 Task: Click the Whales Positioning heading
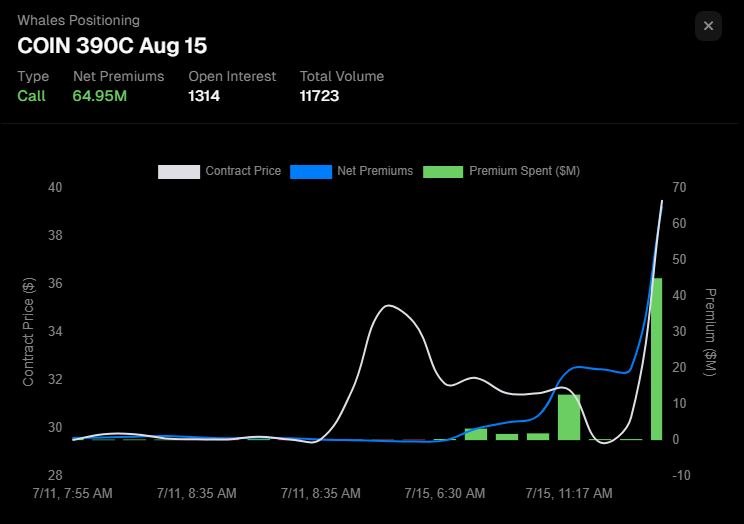[79, 20]
